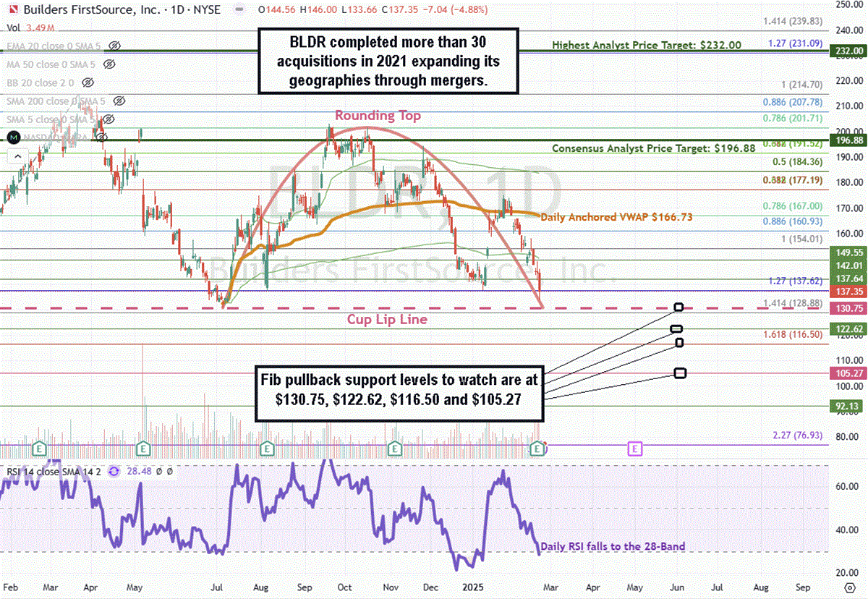
Task: Open the February 2025 earnings E marker
Action: click(538, 449)
